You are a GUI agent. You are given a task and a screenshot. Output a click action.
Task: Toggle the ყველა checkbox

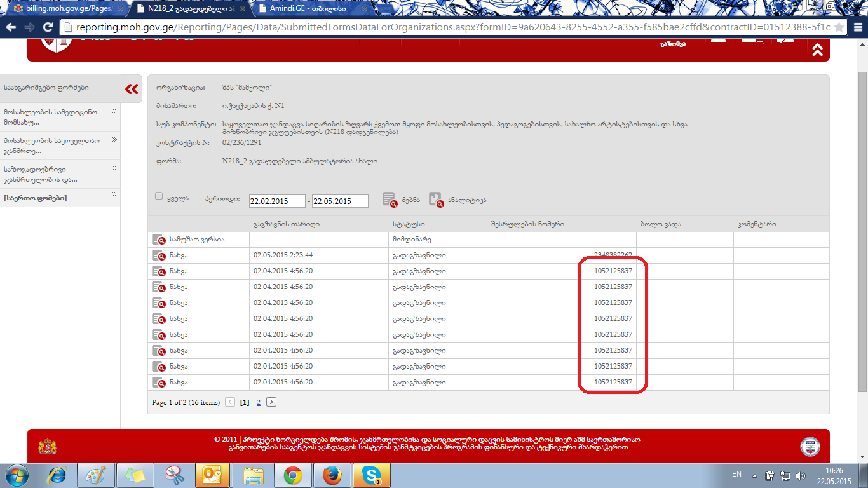coord(159,196)
